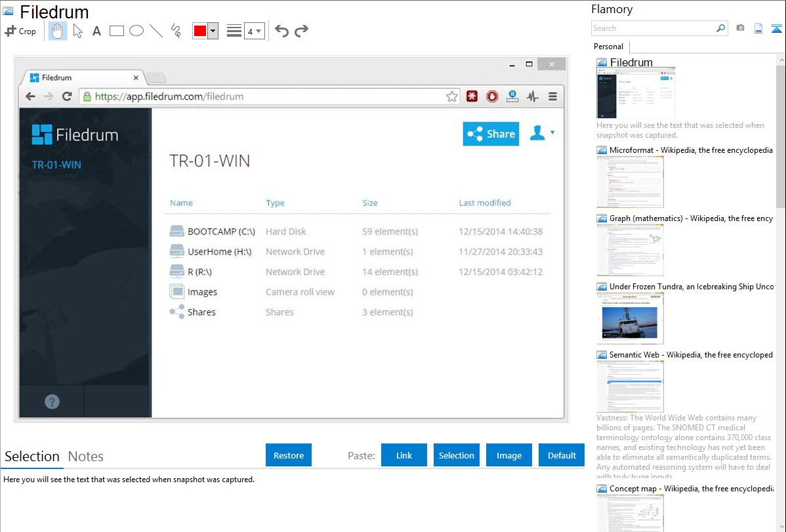Image resolution: width=786 pixels, height=532 pixels.
Task: Open the Graph (mathematics) snapshot thumbnail
Action: tap(630, 250)
